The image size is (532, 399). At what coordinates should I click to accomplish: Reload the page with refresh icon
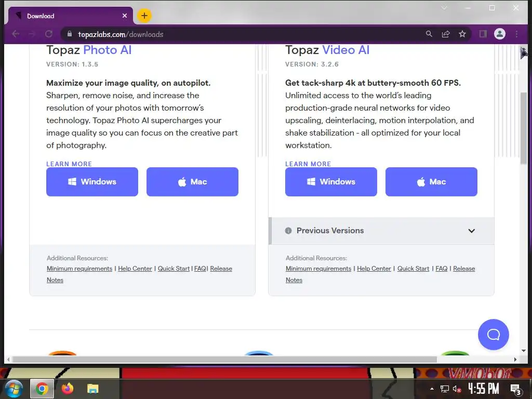coord(49,34)
